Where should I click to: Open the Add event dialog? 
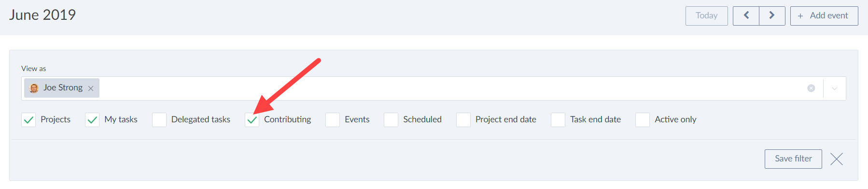[824, 16]
